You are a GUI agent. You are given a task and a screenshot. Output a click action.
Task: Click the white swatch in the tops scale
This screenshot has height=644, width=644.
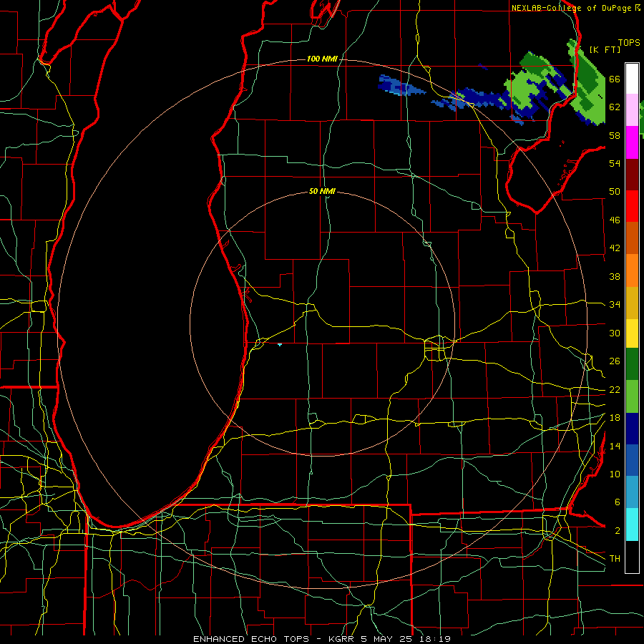(x=632, y=79)
